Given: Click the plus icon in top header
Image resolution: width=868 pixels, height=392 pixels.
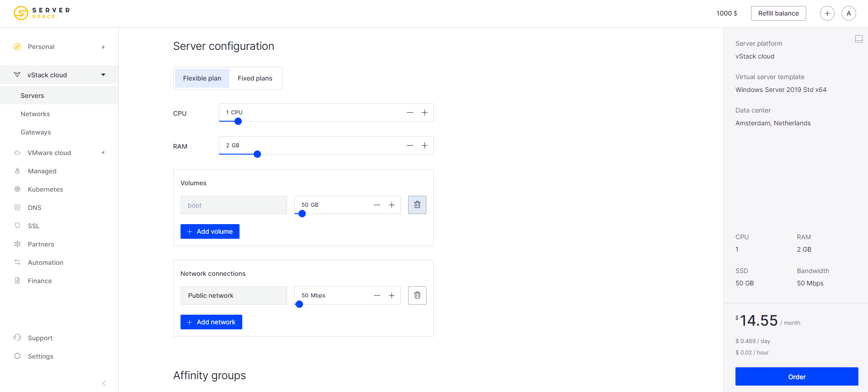Looking at the screenshot, I should (827, 13).
